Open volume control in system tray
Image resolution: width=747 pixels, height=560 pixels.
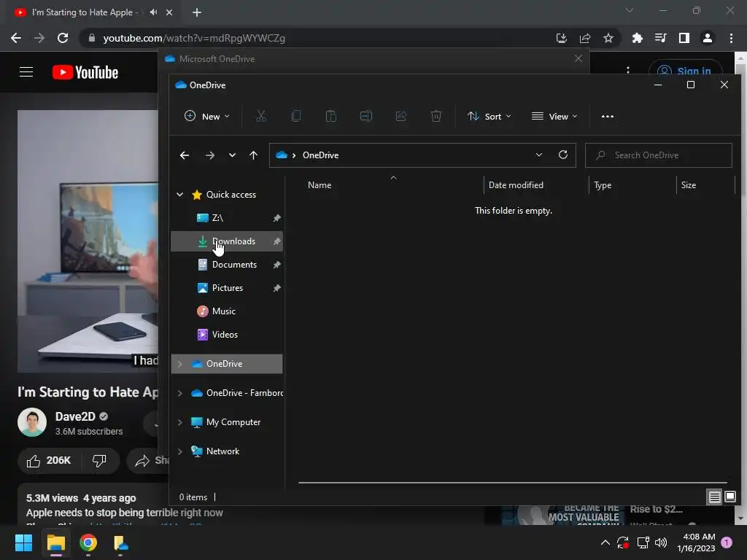tap(661, 542)
